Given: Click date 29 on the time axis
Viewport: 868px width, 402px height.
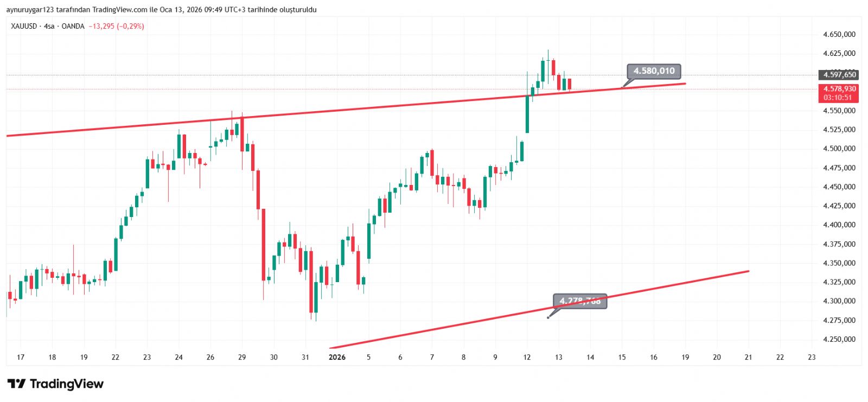Looking at the screenshot, I should coord(242,357).
